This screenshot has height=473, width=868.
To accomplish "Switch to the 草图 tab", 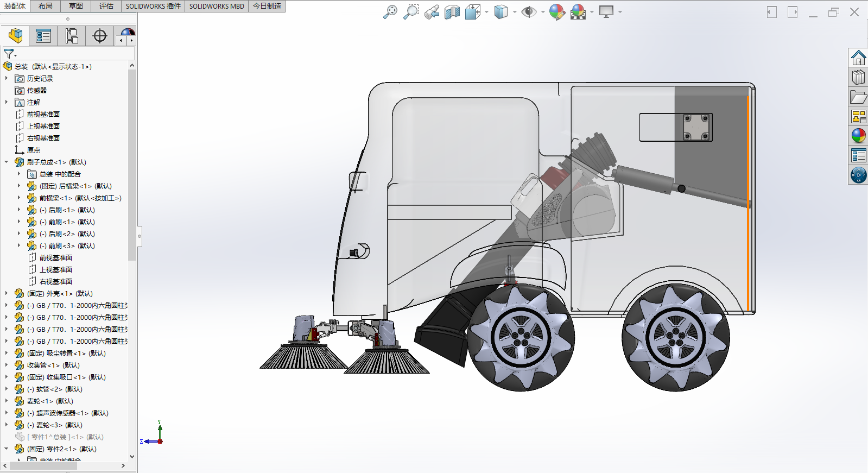I will [76, 6].
